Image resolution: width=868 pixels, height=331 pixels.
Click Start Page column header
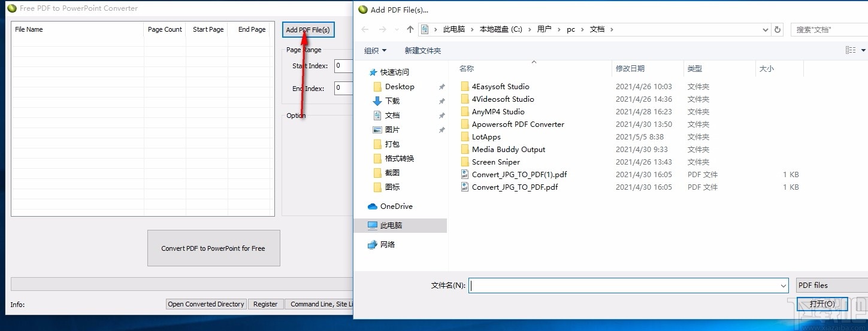208,29
